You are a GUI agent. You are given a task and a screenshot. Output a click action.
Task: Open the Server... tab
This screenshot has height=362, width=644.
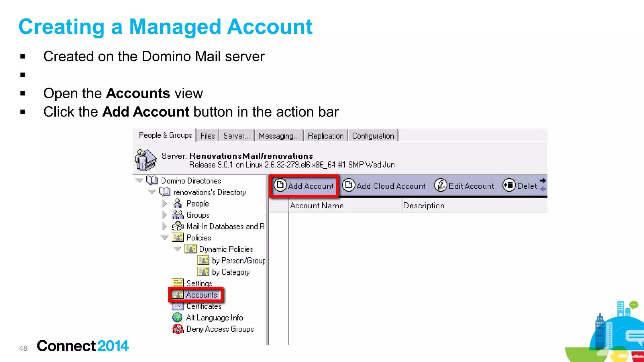236,136
